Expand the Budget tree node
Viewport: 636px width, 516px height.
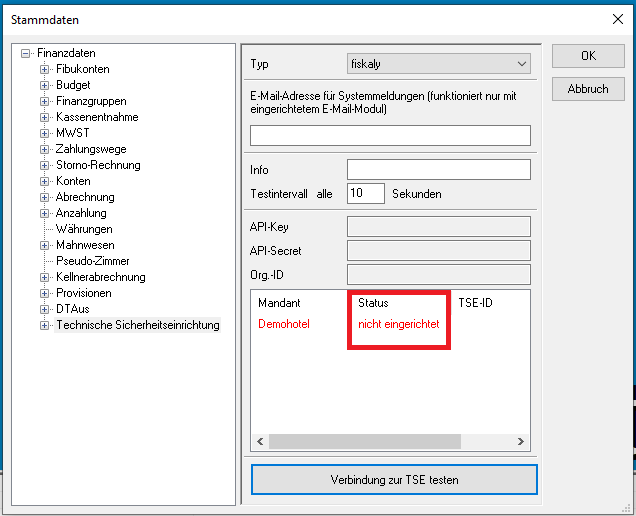[x=44, y=85]
